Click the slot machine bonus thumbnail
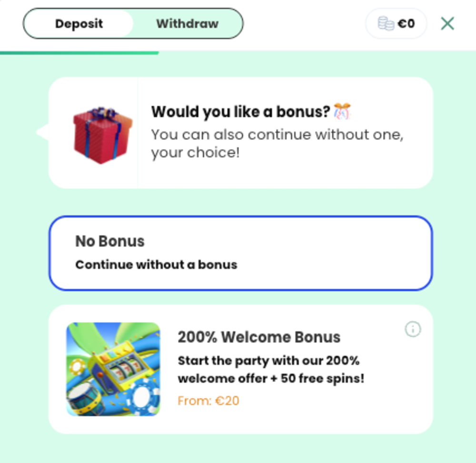The image size is (476, 463). [x=113, y=369]
